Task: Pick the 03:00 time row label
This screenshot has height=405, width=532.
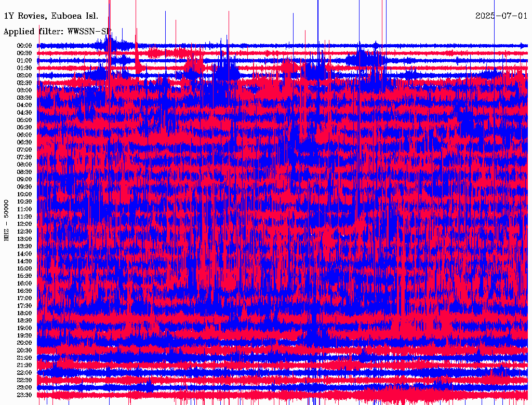Action: click(x=25, y=90)
